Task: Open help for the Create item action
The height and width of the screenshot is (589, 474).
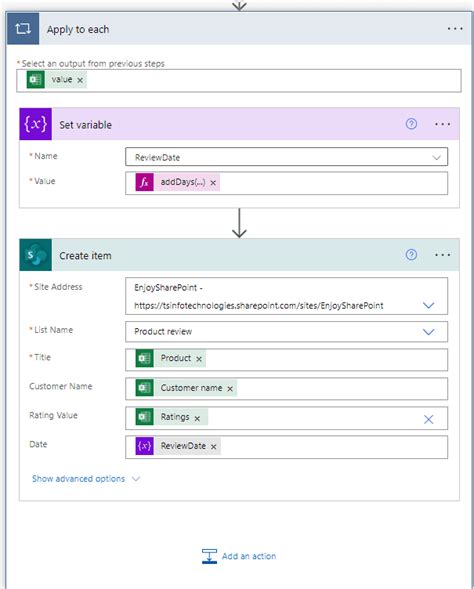Action: [x=411, y=255]
